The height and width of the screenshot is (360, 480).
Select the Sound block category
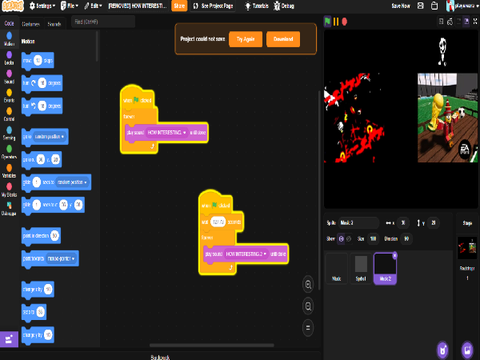pos(9,76)
